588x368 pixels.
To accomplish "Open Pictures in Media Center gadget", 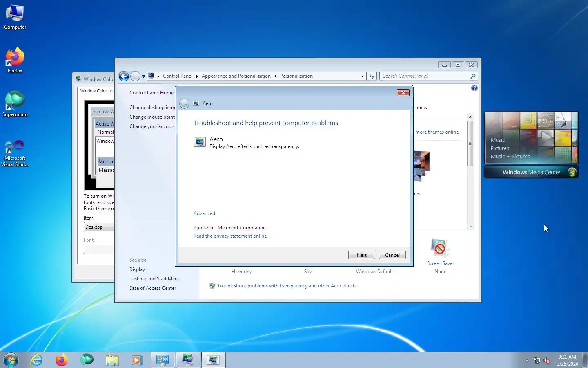I will coord(500,148).
